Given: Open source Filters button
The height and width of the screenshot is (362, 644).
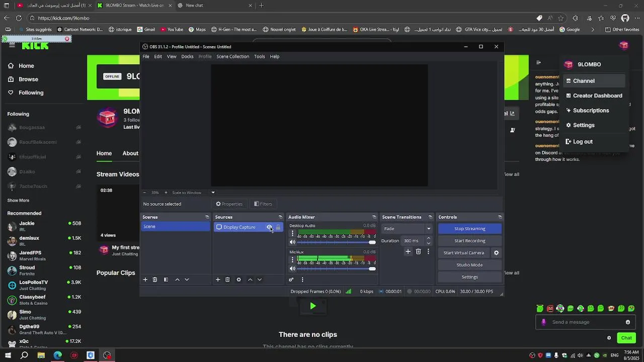Looking at the screenshot, I should [263, 204].
